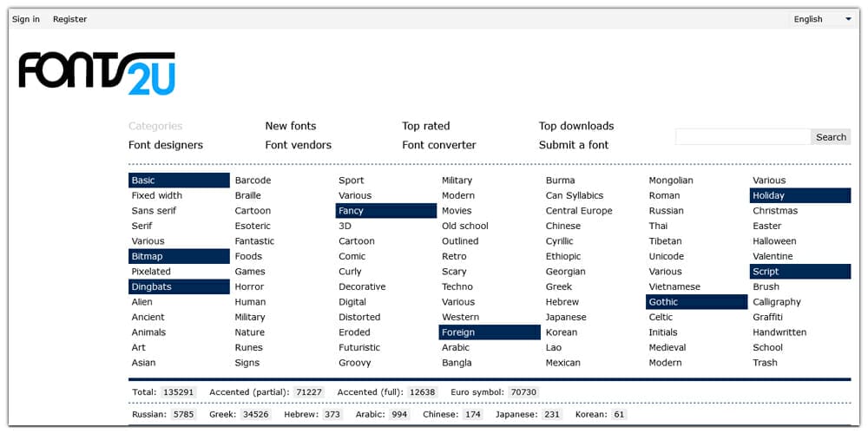Open the Font converter page

point(438,145)
